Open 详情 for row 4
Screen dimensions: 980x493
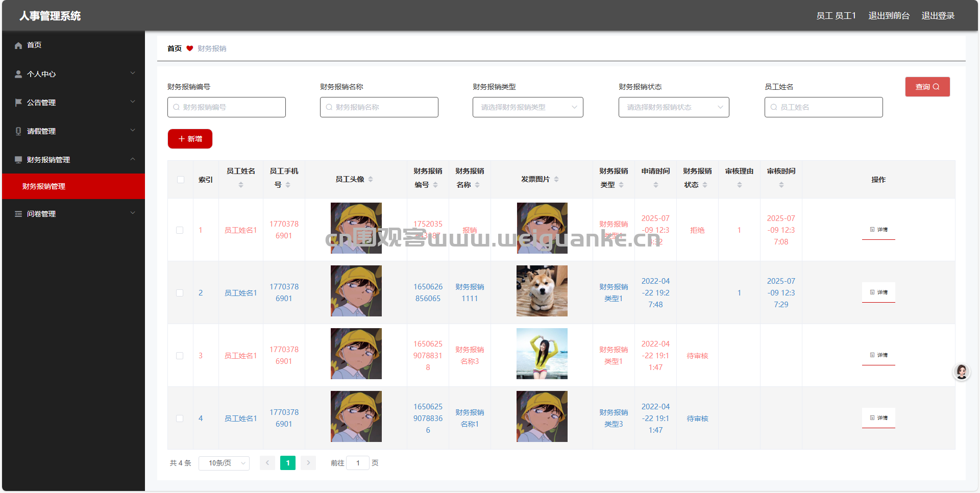tap(878, 418)
